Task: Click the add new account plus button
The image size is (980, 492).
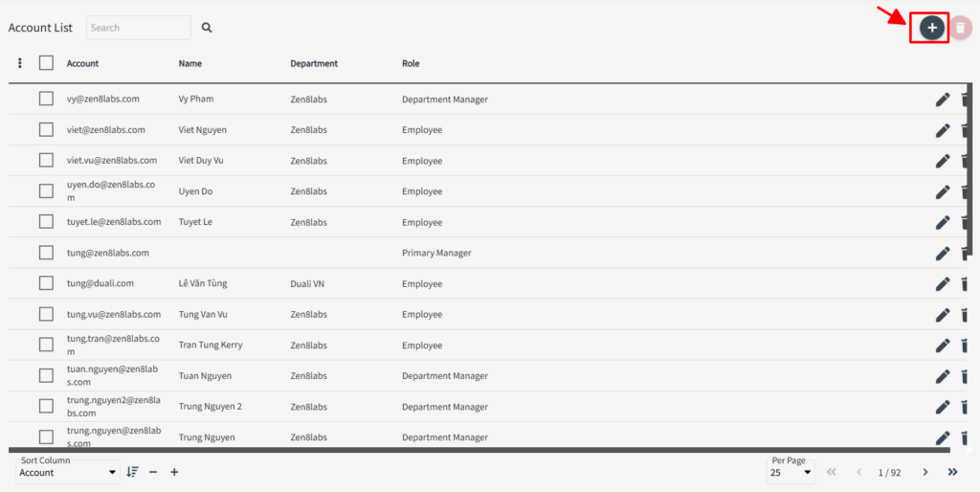Action: pyautogui.click(x=931, y=28)
